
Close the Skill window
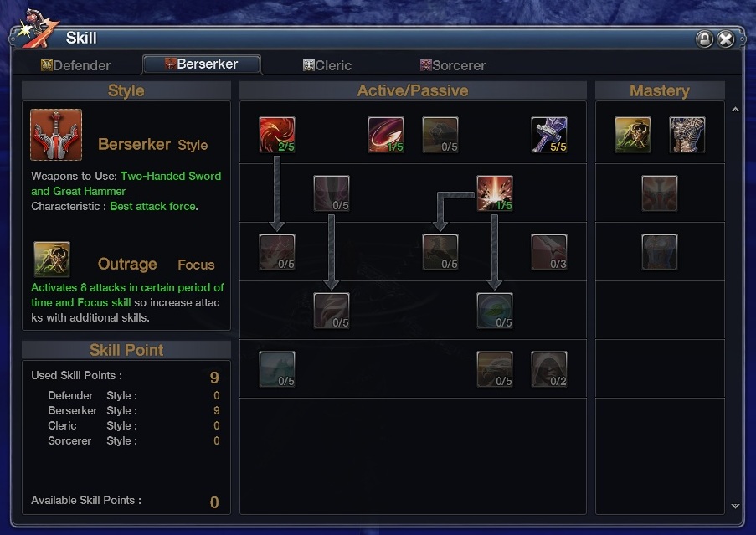(726, 39)
